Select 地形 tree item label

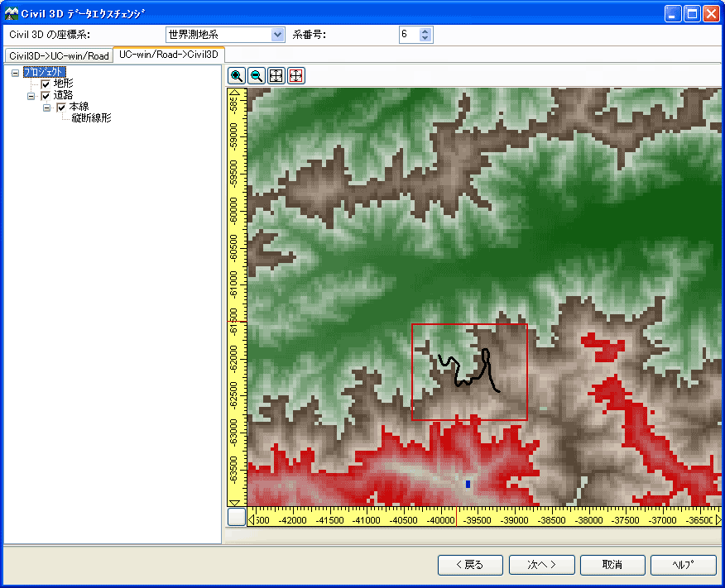(64, 84)
